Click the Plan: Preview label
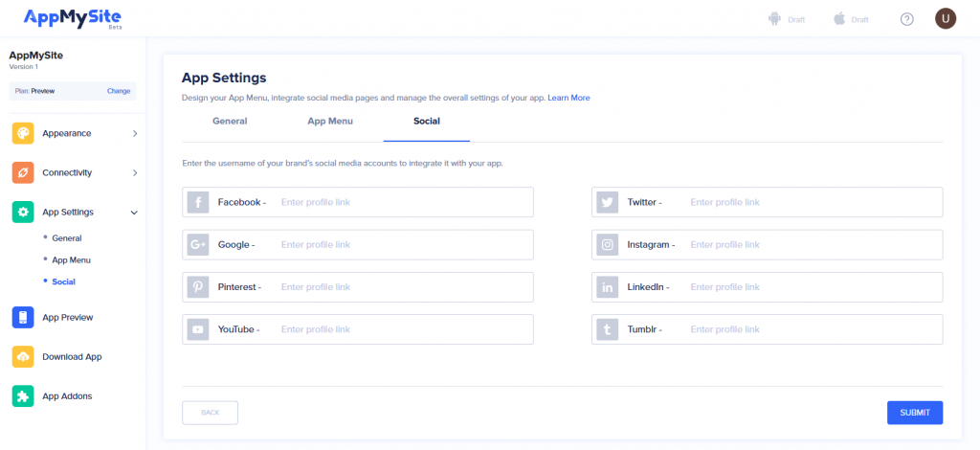 (x=35, y=91)
